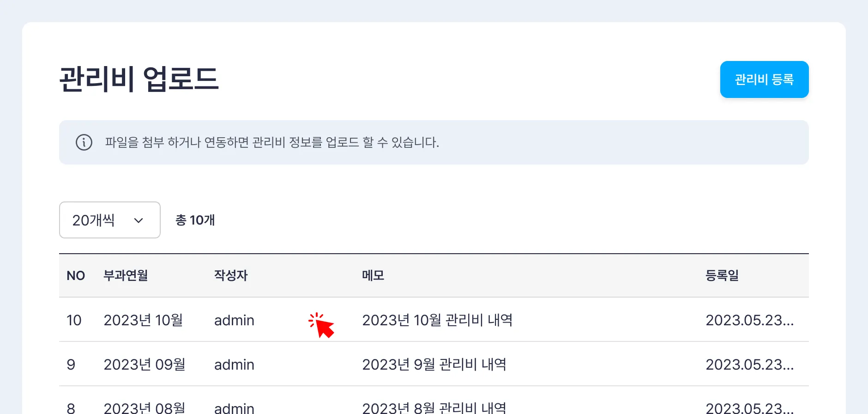Viewport: 868px width, 414px height.
Task: Open the 20개씩 page size dropdown
Action: point(109,220)
